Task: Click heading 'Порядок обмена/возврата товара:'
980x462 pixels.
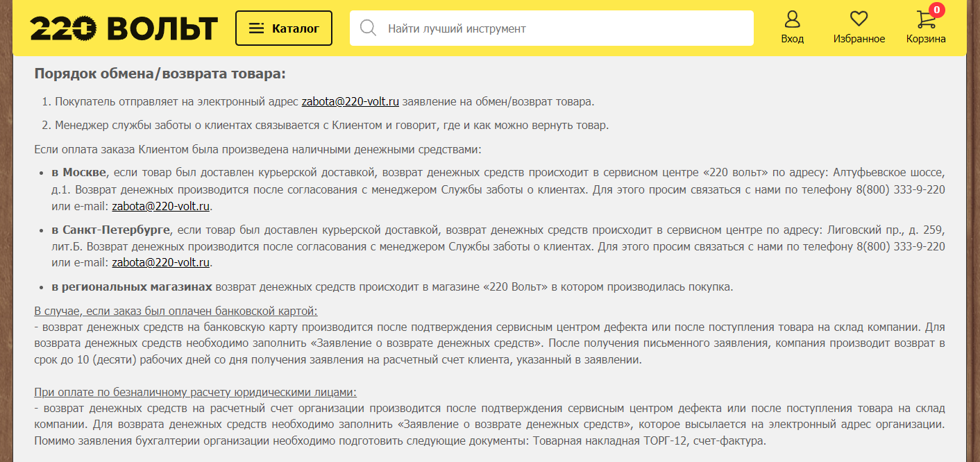Action: click(x=160, y=74)
